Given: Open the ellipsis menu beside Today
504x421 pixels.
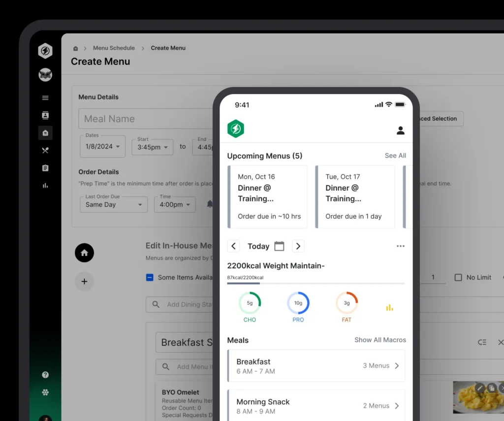Looking at the screenshot, I should pyautogui.click(x=400, y=246).
